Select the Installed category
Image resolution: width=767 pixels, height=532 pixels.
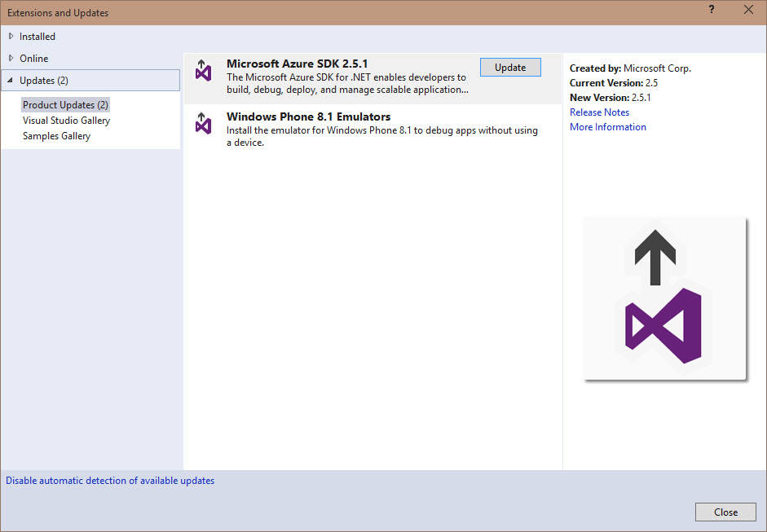pyautogui.click(x=37, y=36)
